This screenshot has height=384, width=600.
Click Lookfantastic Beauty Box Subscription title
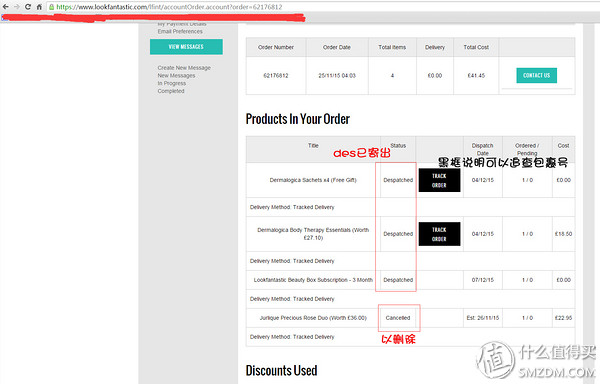[x=313, y=280]
